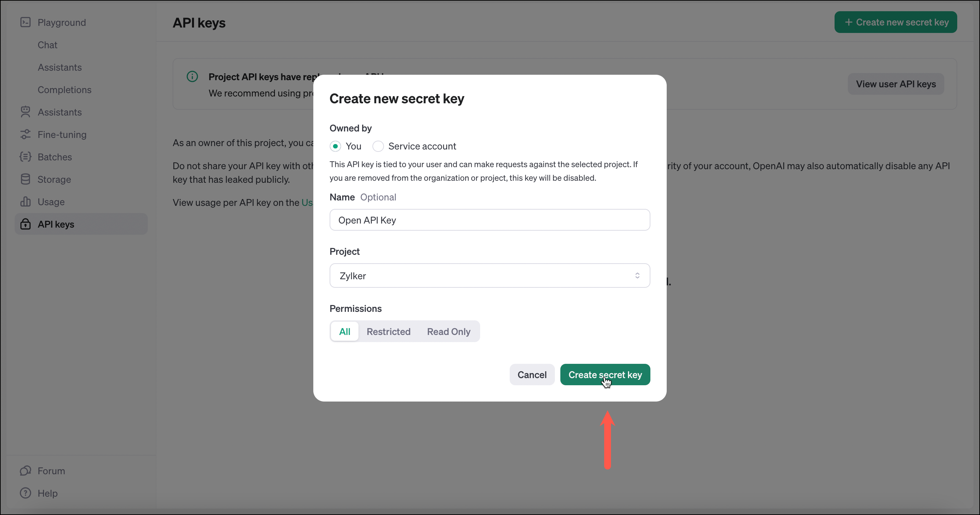Open Chat under Playground in sidebar
The width and height of the screenshot is (980, 515).
(x=48, y=45)
